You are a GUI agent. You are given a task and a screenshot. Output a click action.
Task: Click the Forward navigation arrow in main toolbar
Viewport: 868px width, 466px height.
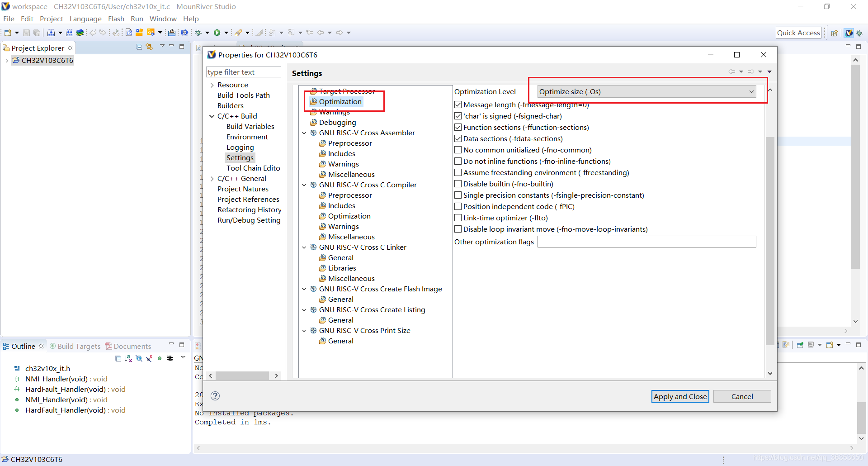tap(340, 33)
